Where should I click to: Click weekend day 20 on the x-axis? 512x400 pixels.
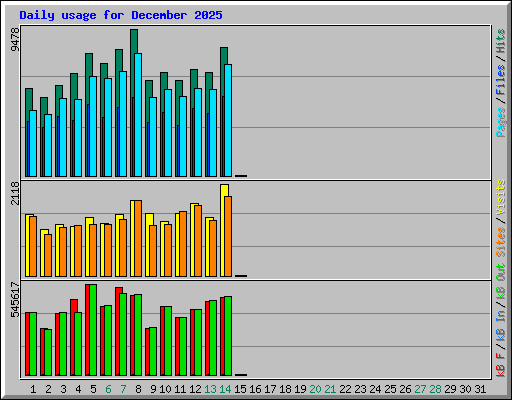(315, 389)
